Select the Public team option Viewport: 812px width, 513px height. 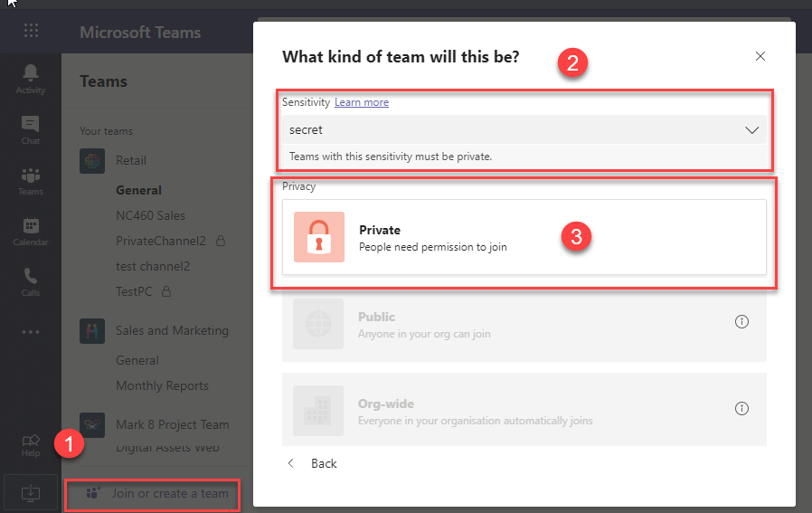pos(524,324)
